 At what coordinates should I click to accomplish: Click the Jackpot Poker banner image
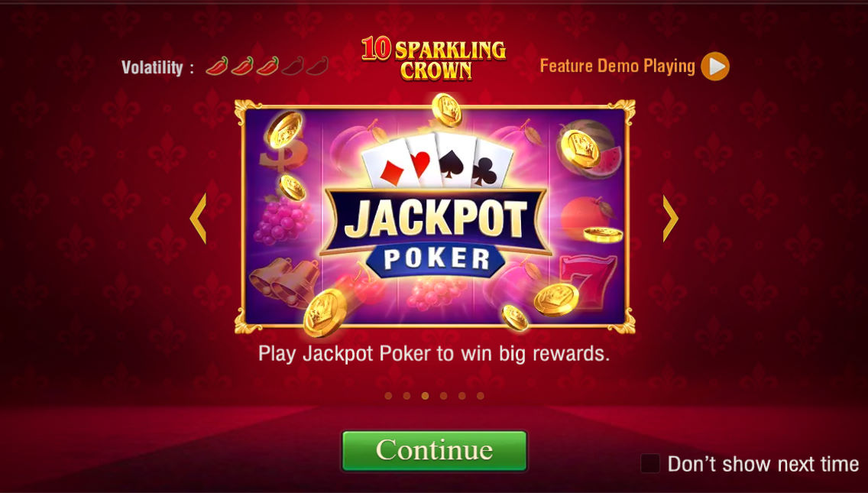435,216
